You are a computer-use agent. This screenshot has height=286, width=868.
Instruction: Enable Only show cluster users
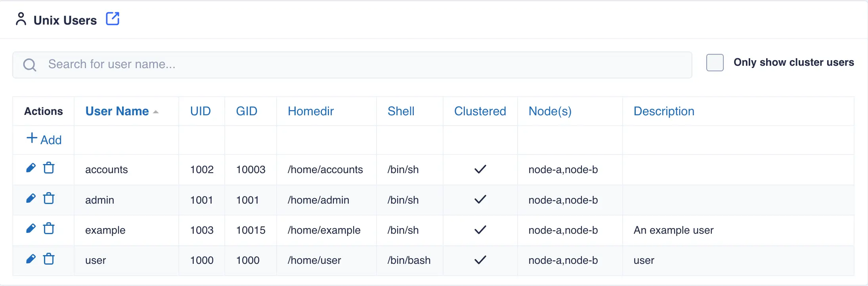715,63
